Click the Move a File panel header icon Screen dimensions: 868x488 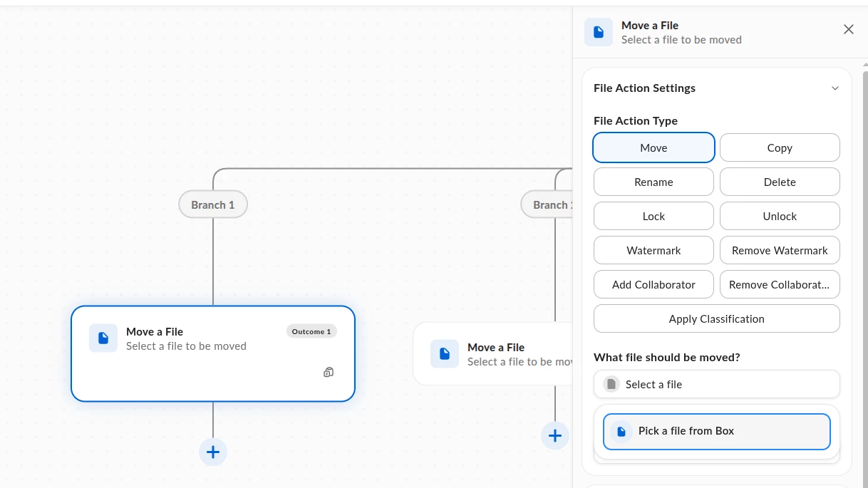coord(599,32)
